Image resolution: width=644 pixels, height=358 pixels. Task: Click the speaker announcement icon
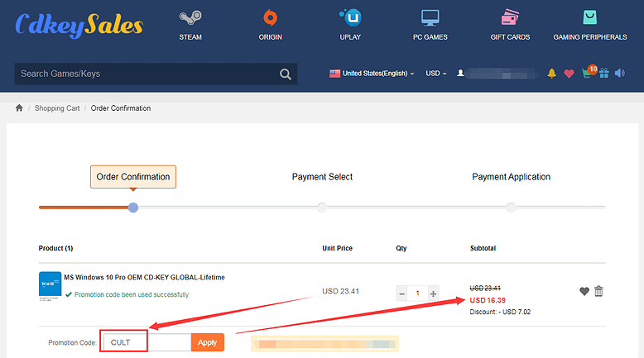click(x=619, y=74)
